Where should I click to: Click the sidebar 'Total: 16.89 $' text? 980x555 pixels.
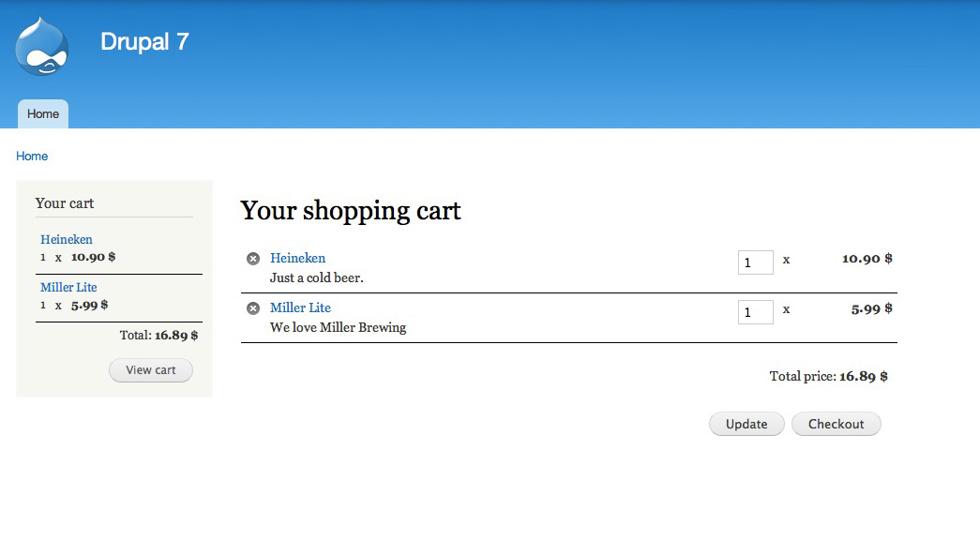tap(158, 336)
